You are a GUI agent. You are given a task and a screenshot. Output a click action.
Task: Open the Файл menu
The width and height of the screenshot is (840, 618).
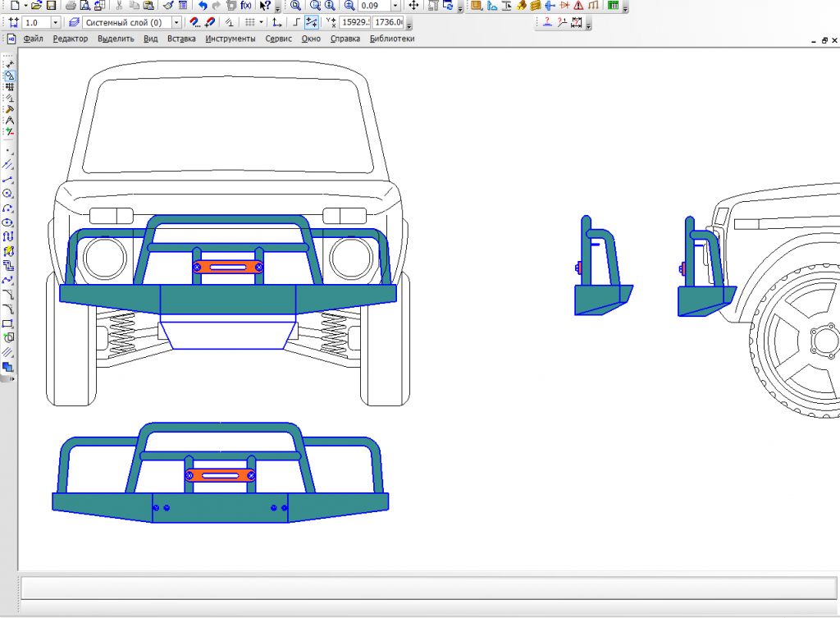pyautogui.click(x=34, y=39)
